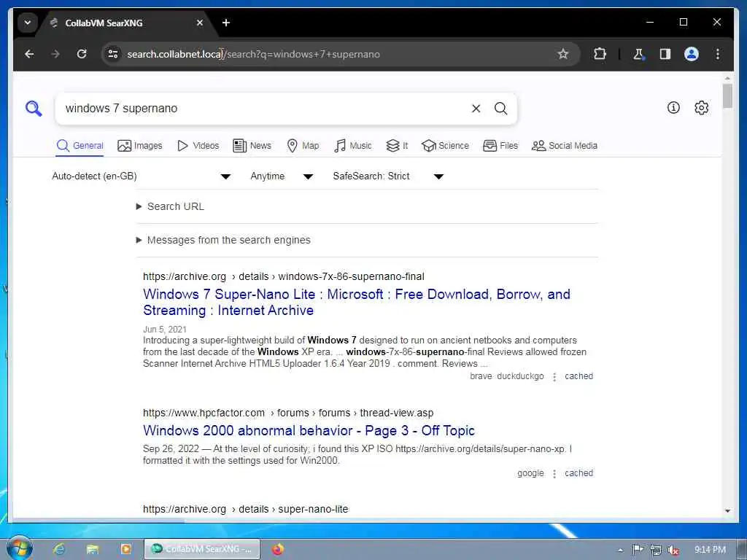Image resolution: width=747 pixels, height=560 pixels.
Task: Open the tab search dropdown arrow
Action: [28, 23]
